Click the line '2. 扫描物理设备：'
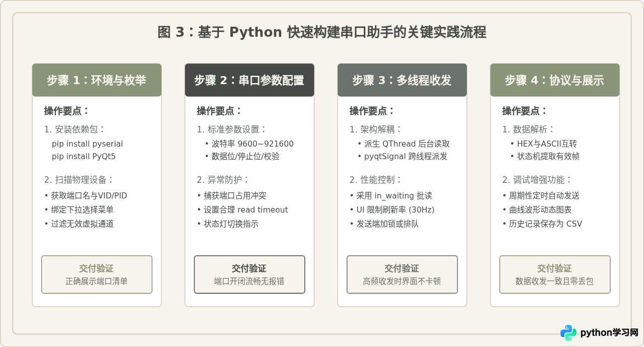This screenshot has width=644, height=347. pyautogui.click(x=79, y=180)
